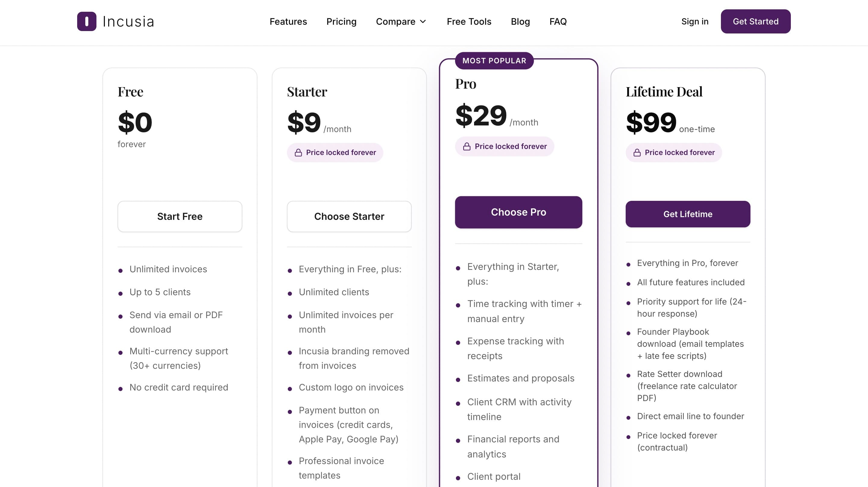This screenshot has width=868, height=487.
Task: Click the Get Started button
Action: coord(756,21)
